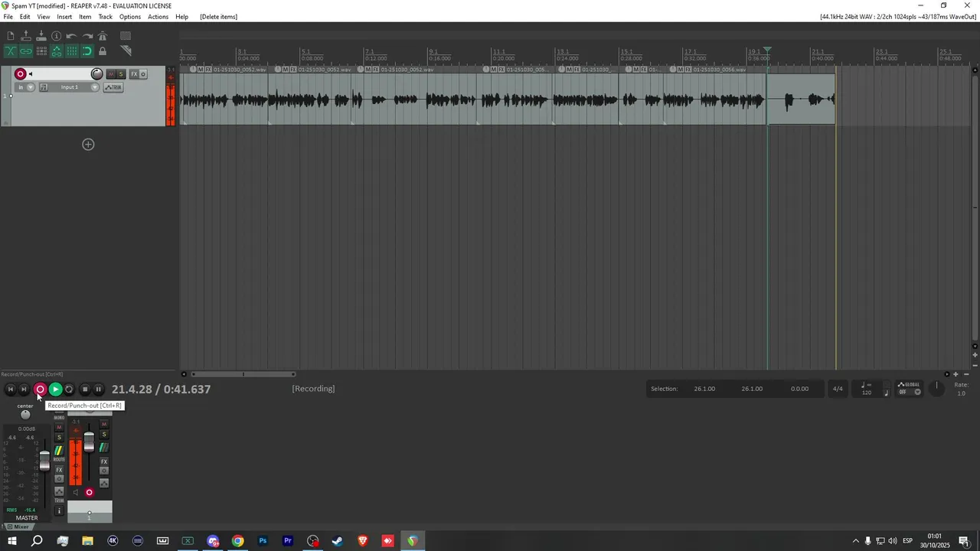
Task: Open Photoshop from the taskbar
Action: click(263, 541)
